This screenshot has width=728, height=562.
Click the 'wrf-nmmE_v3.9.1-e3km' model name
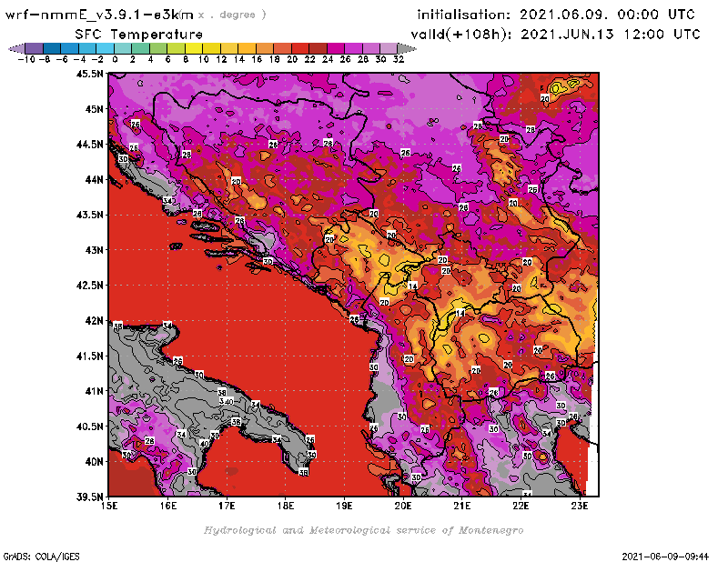pos(99,15)
